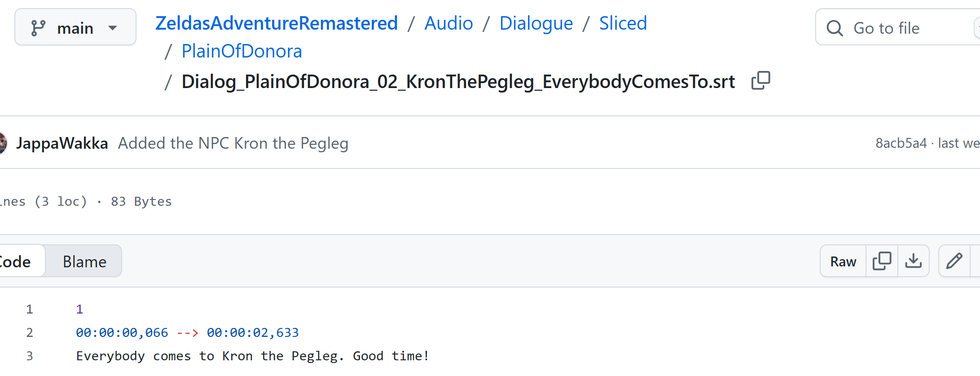Expand the branch selector caret arrow
This screenshot has height=376, width=980.
pos(113,28)
